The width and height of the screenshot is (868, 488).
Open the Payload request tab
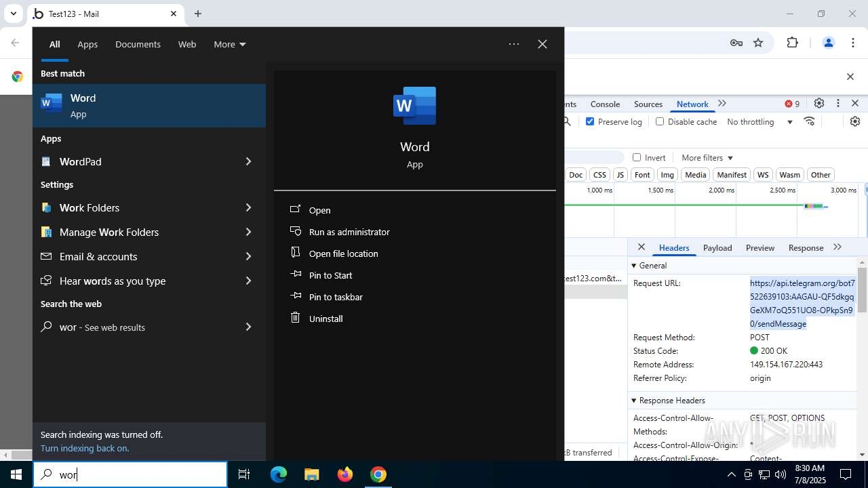pyautogui.click(x=717, y=247)
